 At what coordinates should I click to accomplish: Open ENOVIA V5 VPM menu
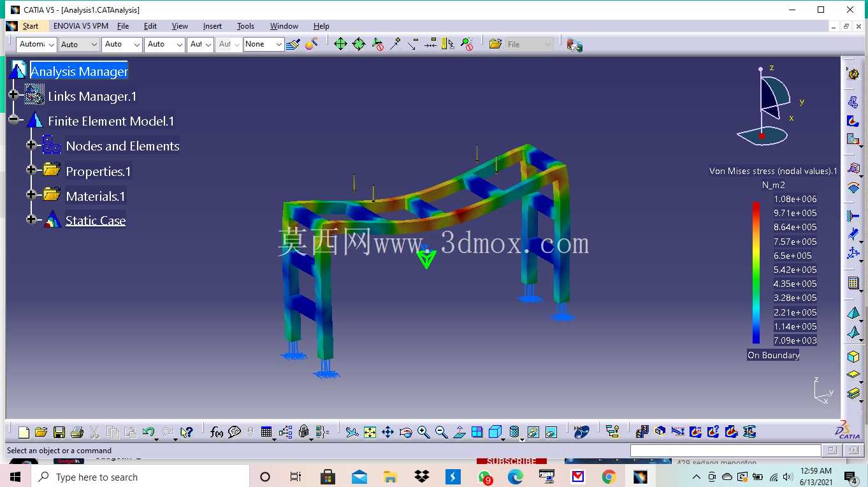81,26
